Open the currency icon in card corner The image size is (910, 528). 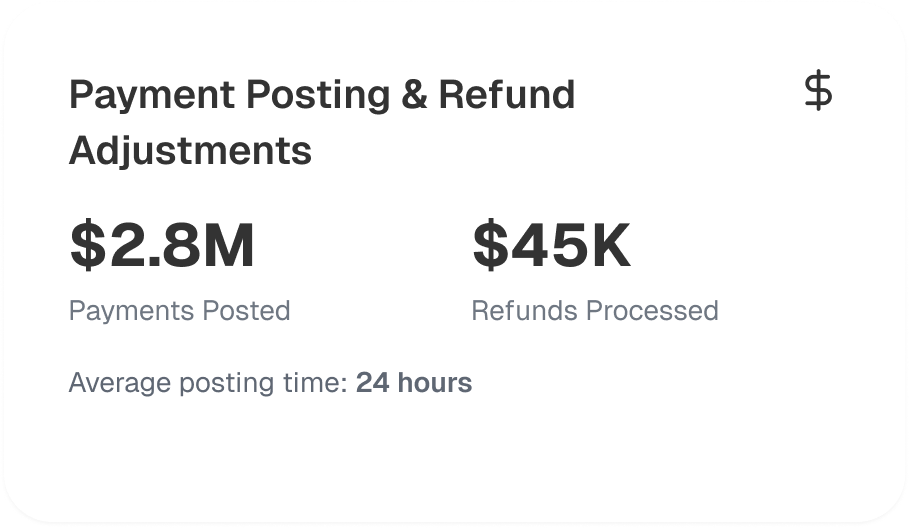818,93
